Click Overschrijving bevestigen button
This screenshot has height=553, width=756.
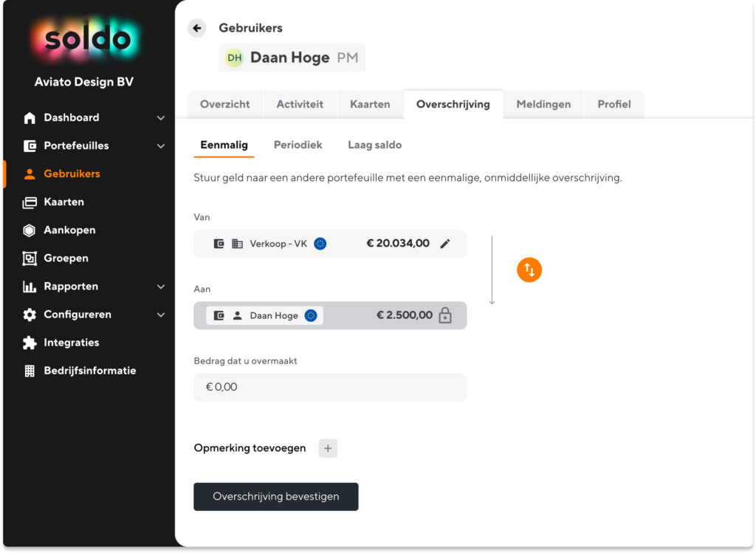(x=276, y=497)
